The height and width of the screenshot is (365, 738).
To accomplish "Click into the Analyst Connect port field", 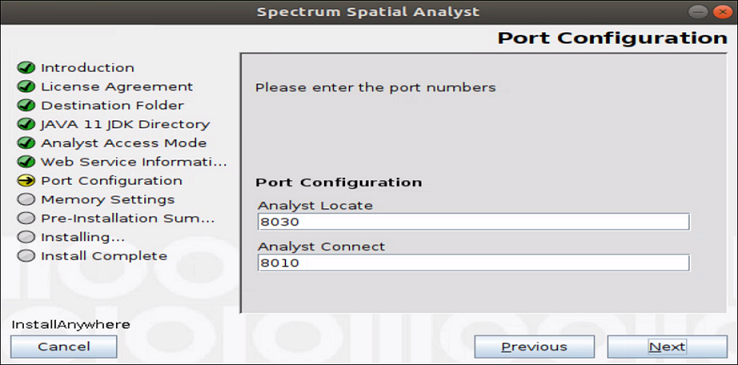I will pyautogui.click(x=473, y=262).
